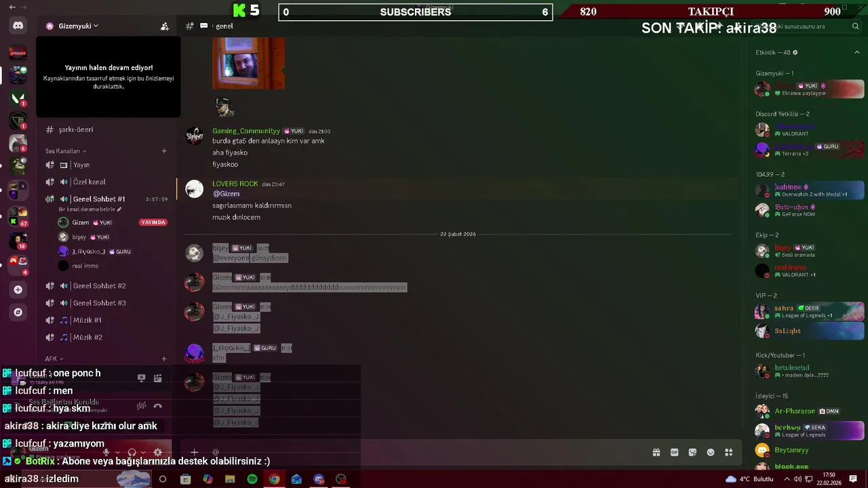Open server icon with 18 badge

[18, 241]
